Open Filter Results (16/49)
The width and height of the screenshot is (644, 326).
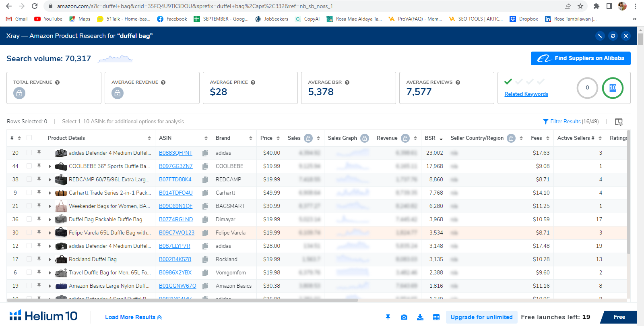[x=571, y=121]
